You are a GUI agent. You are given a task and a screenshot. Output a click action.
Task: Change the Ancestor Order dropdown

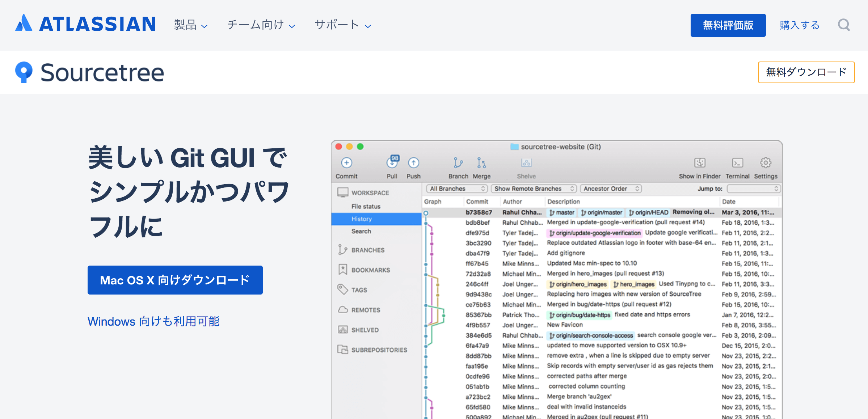pyautogui.click(x=610, y=189)
